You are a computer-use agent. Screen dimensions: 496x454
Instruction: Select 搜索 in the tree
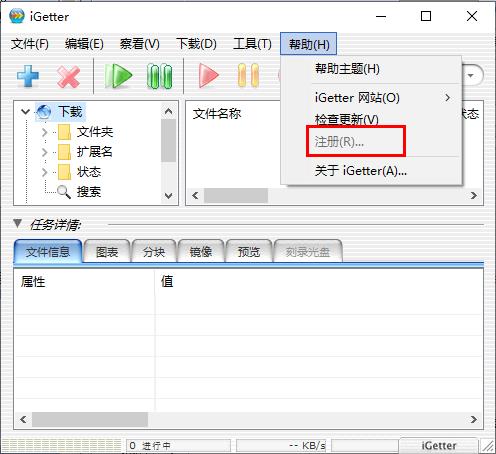click(x=89, y=192)
